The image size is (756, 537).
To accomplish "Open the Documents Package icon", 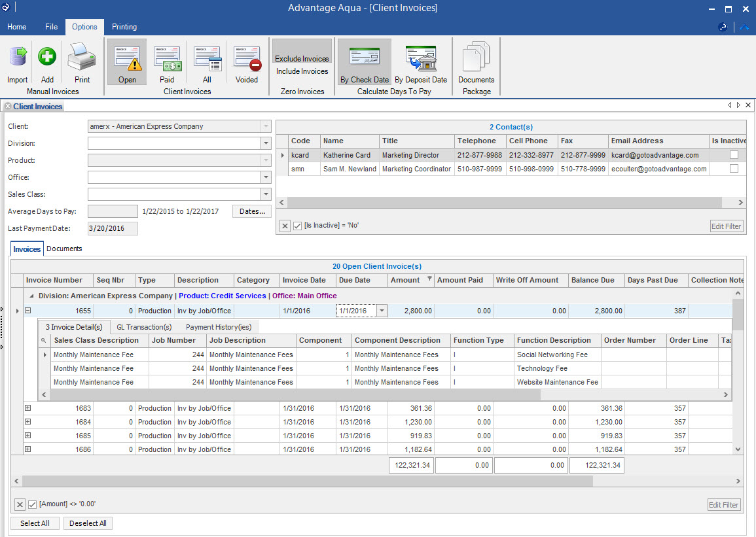I will (x=476, y=63).
